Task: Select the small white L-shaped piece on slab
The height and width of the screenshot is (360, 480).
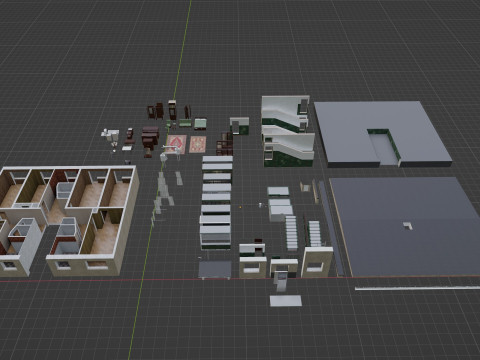Action: click(x=408, y=226)
